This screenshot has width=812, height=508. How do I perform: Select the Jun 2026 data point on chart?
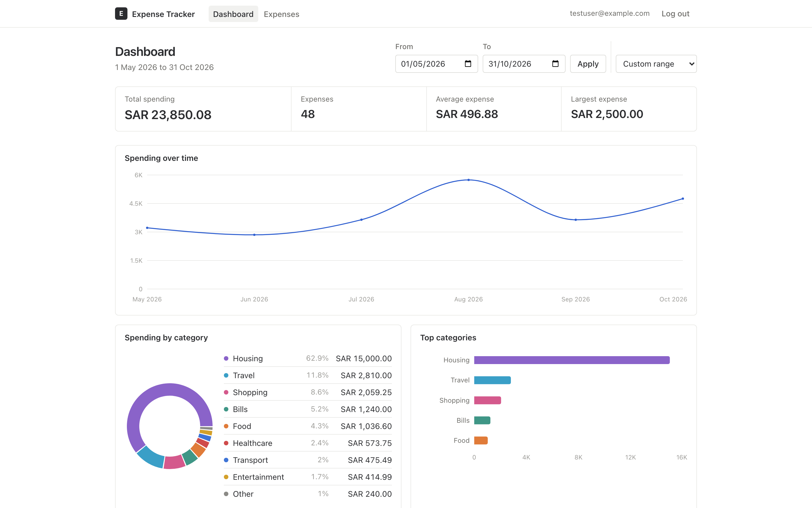[x=254, y=235]
